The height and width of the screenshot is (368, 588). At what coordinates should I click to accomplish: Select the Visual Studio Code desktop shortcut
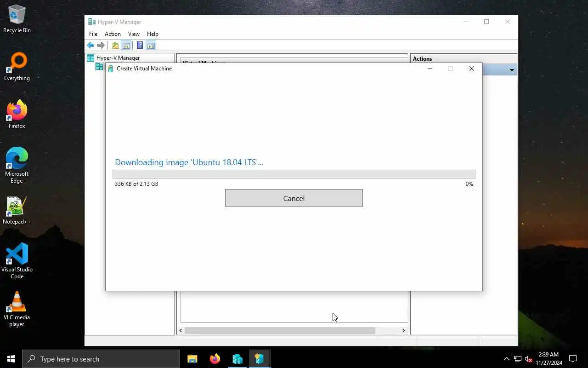[x=17, y=261]
